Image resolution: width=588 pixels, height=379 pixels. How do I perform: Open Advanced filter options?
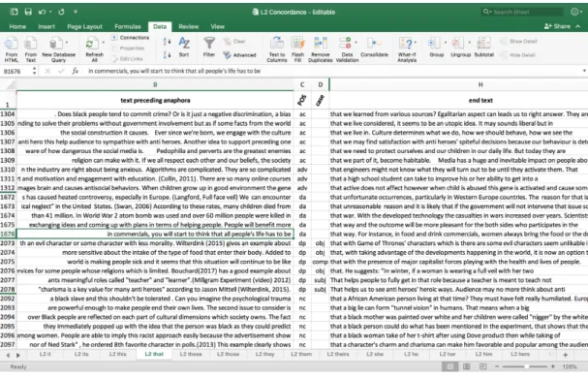pos(239,55)
